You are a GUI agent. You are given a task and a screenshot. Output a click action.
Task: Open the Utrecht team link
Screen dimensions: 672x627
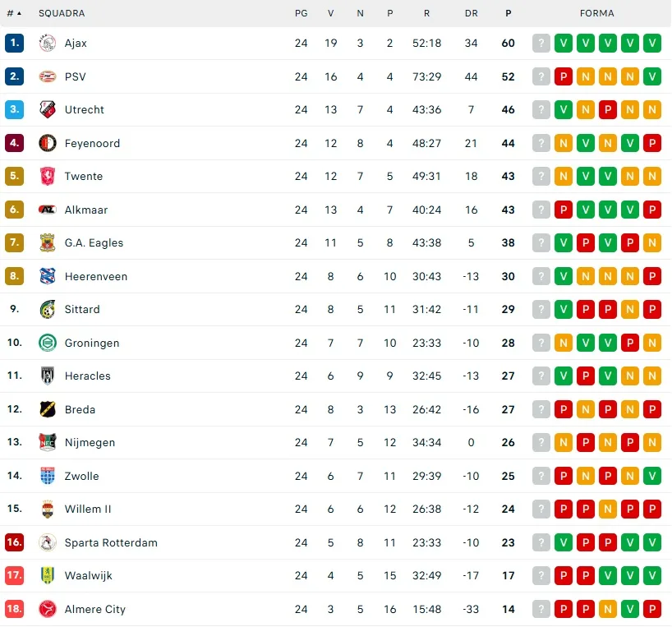tap(85, 109)
